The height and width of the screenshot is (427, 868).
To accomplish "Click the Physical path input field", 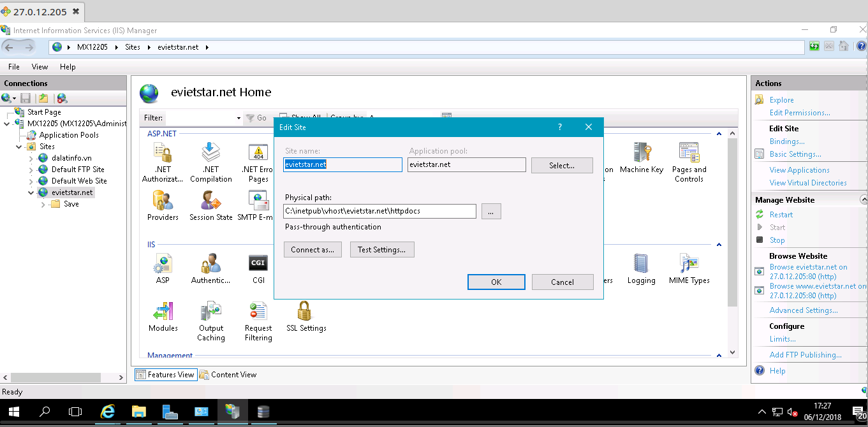I will coord(379,211).
